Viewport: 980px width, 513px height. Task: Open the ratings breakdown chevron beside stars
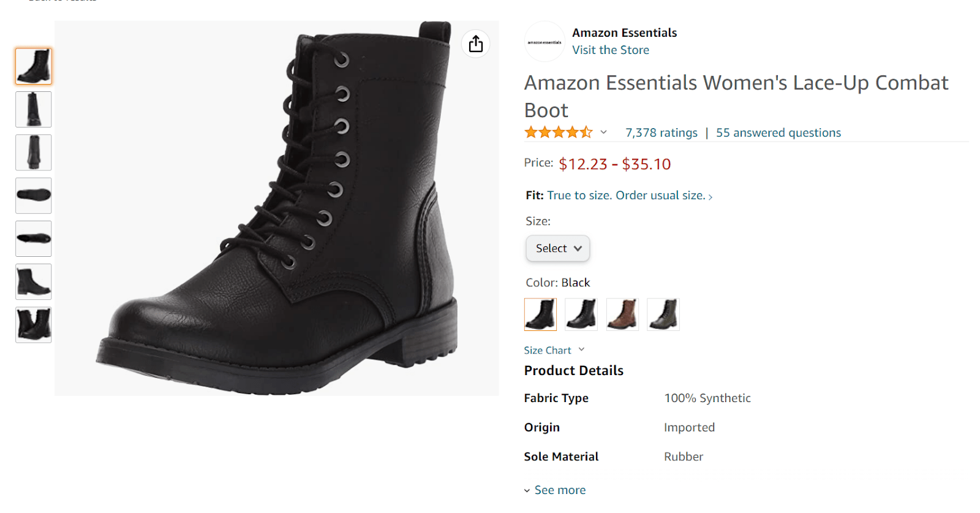point(603,132)
